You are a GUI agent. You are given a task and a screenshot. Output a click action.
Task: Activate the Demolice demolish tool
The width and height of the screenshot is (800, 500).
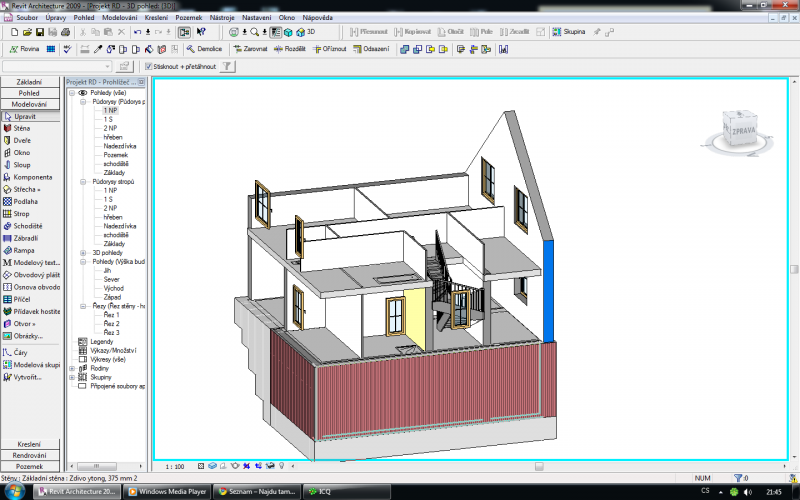[204, 48]
